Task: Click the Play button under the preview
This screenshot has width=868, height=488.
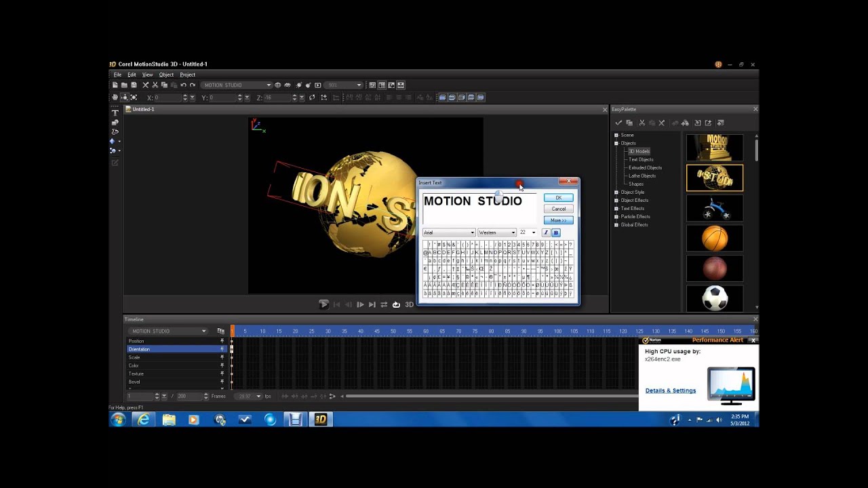Action: [x=324, y=304]
